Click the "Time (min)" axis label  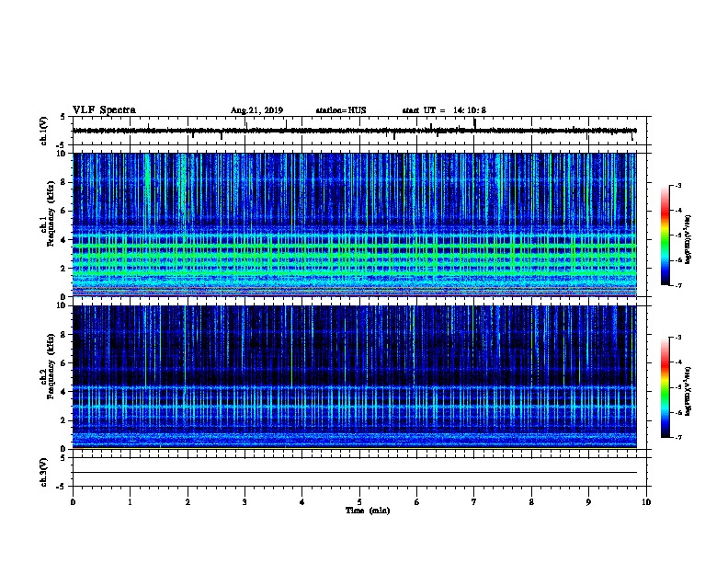368,511
